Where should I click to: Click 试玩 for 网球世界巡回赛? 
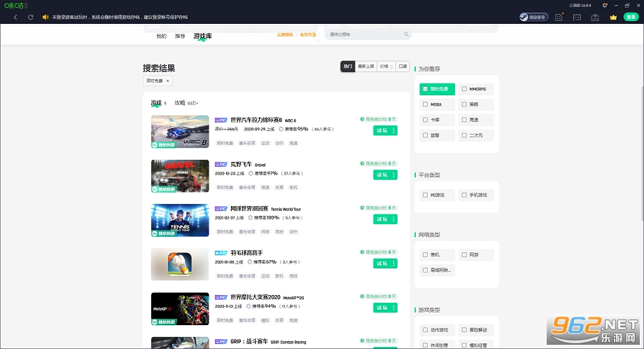(382, 219)
